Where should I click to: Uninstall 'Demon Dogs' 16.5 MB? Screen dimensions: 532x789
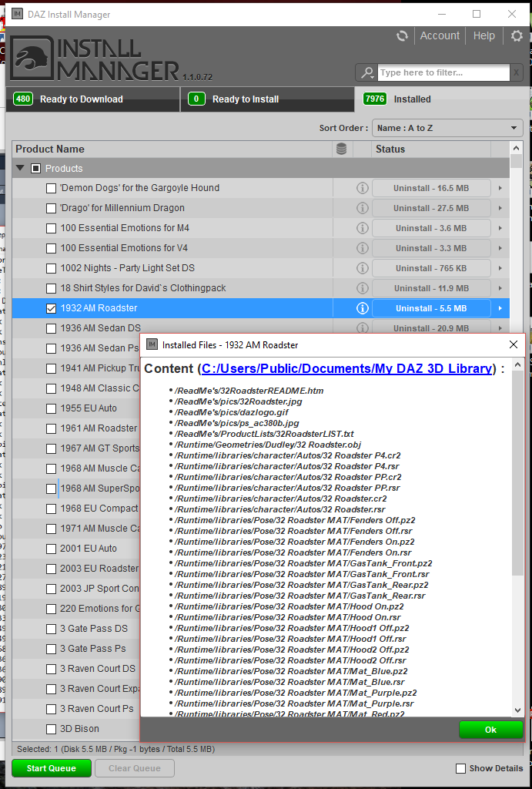(x=431, y=188)
